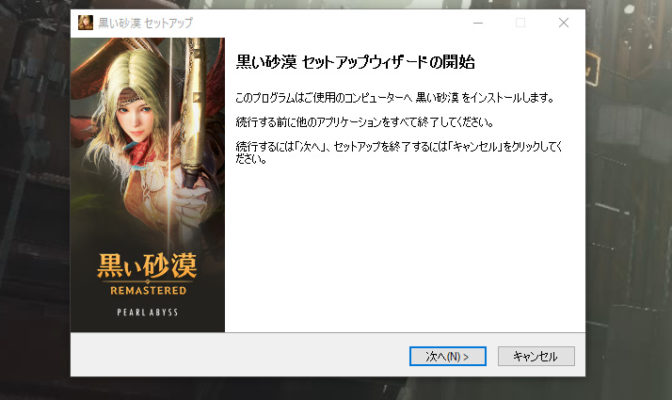Click the text このプログラムはご使用のコンピューターへ
This screenshot has height=400, width=672.
324,98
